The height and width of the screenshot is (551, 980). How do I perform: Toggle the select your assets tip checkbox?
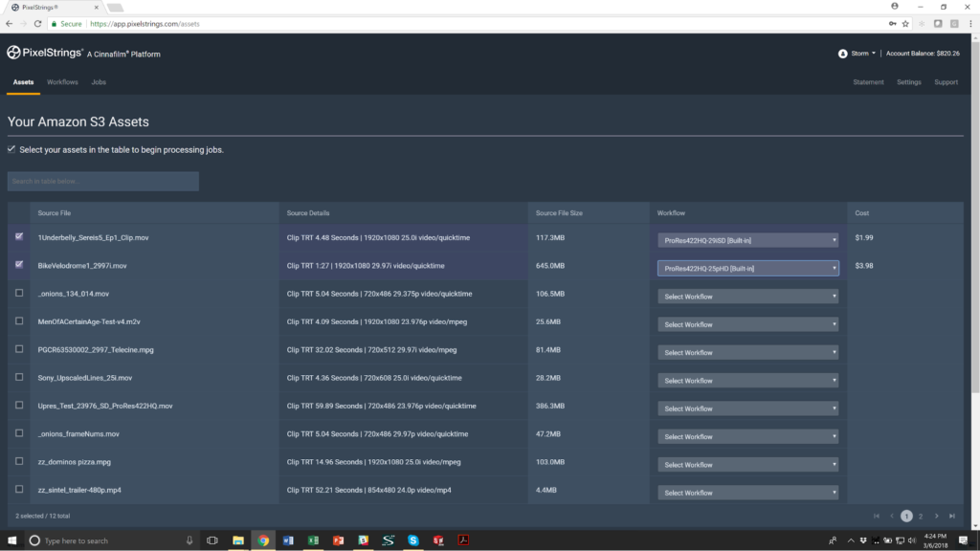tap(11, 149)
